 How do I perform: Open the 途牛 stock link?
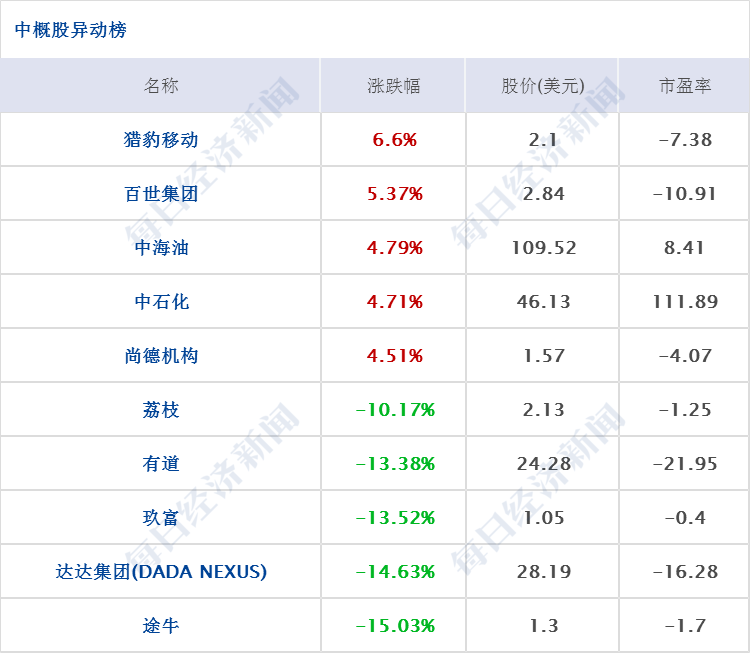point(161,626)
